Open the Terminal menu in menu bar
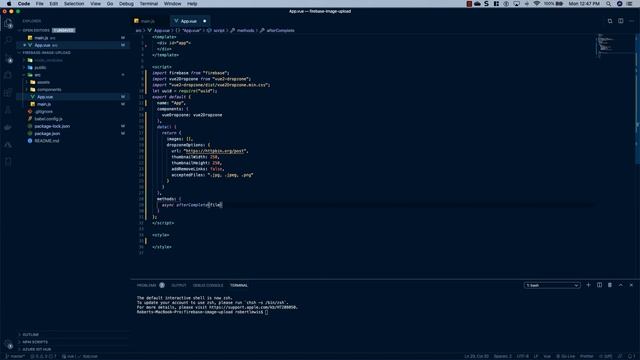This screenshot has height=360, width=640. coord(149,4)
